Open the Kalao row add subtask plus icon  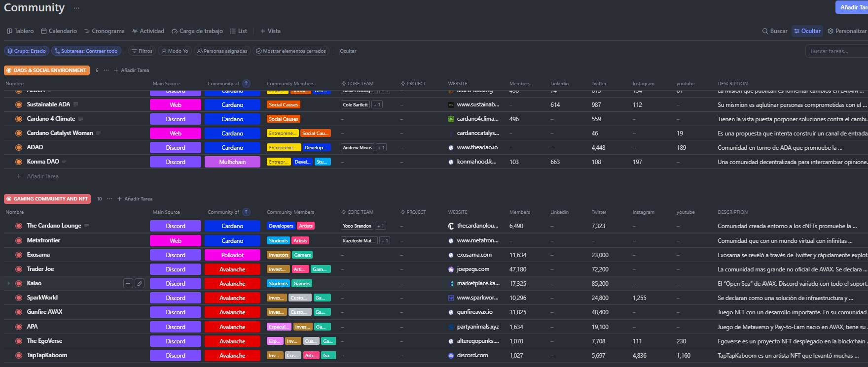tap(128, 283)
